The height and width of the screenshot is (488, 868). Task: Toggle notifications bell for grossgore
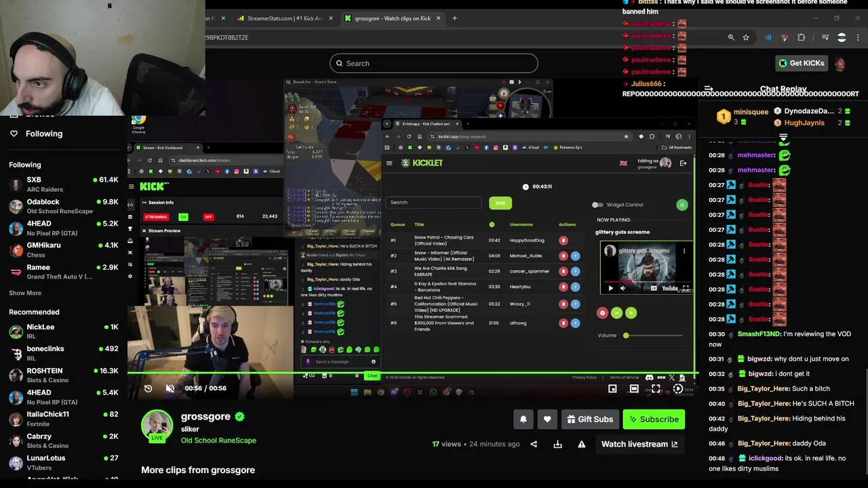click(x=523, y=420)
